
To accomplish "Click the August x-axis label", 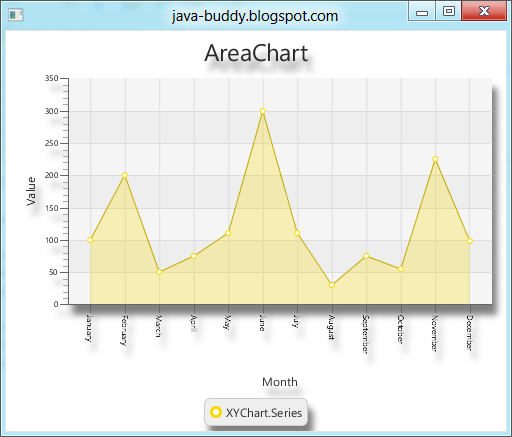I will (331, 327).
